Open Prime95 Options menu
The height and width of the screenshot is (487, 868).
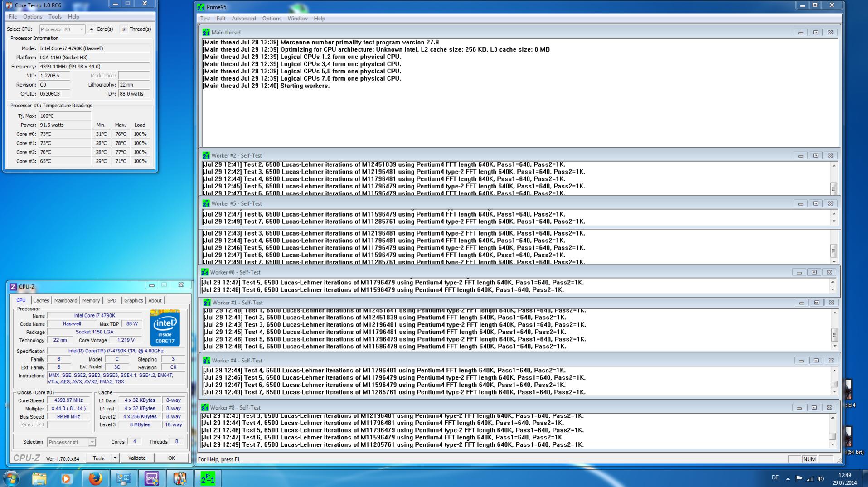[272, 19]
